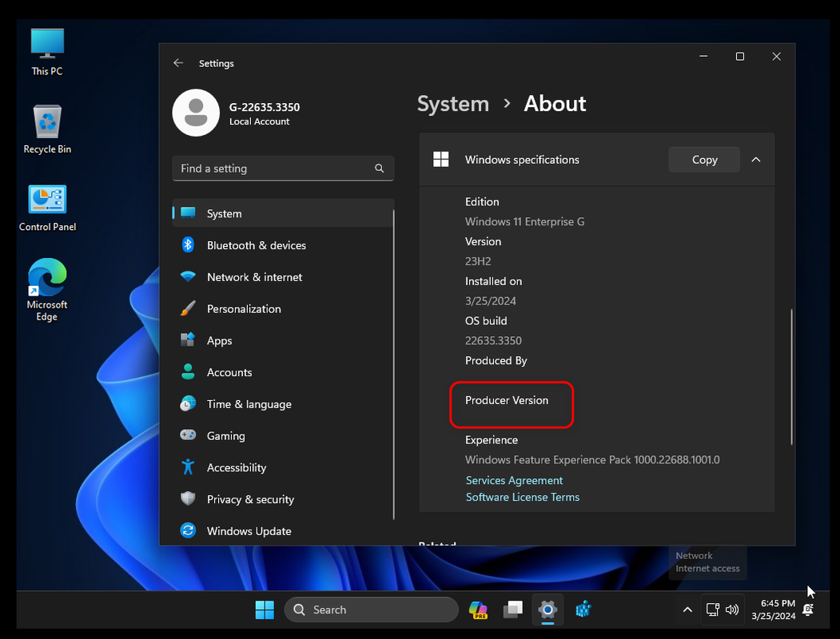Open the Recycle Bin desktop icon
Image resolution: width=840 pixels, height=639 pixels.
47,129
